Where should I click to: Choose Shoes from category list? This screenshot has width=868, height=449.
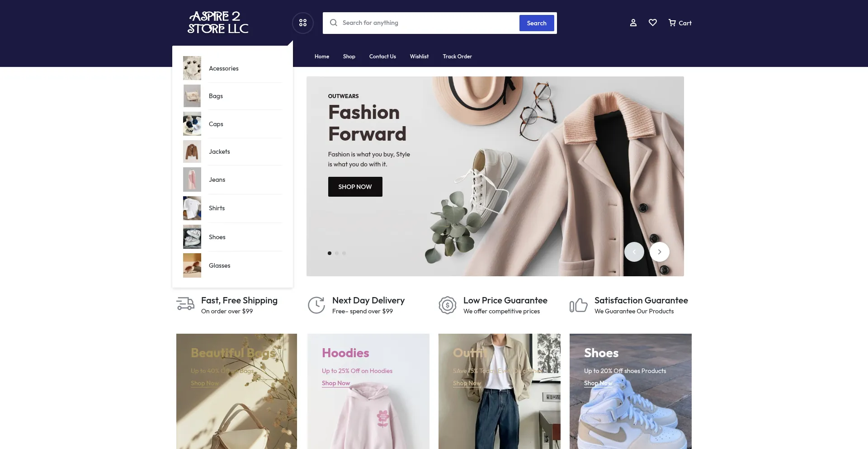coord(217,237)
